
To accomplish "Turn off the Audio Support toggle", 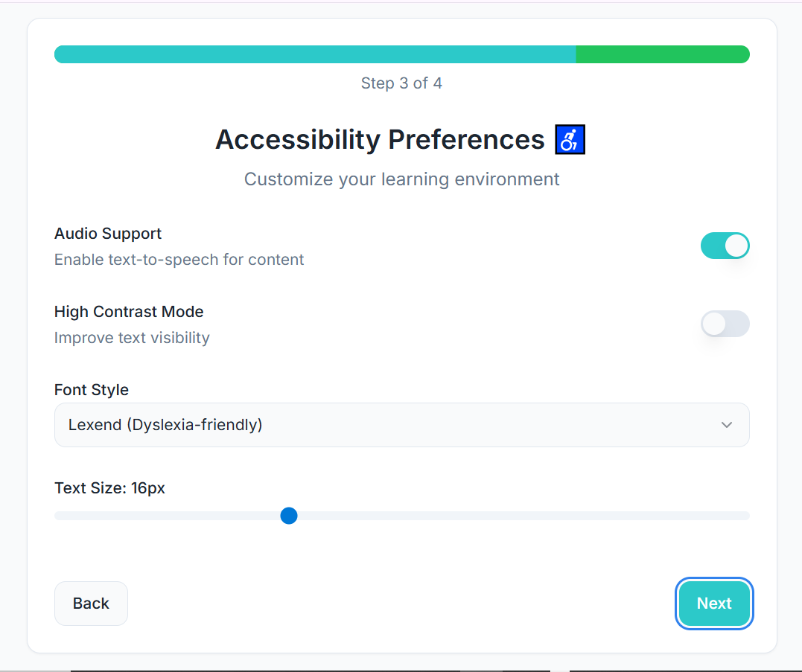I will pos(725,246).
